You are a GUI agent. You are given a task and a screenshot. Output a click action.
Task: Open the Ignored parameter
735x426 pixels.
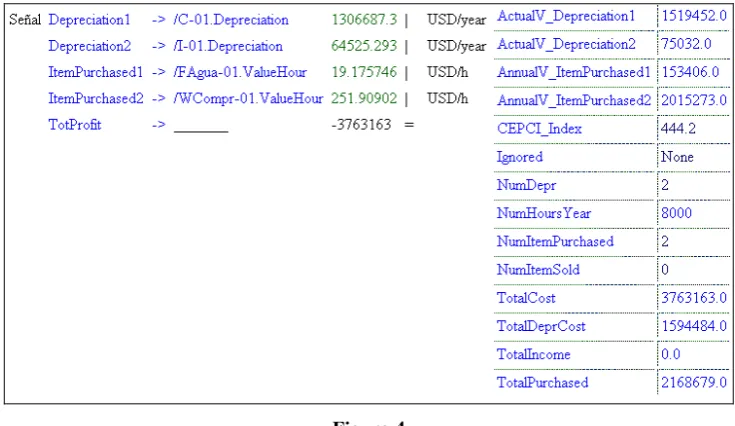[520, 157]
